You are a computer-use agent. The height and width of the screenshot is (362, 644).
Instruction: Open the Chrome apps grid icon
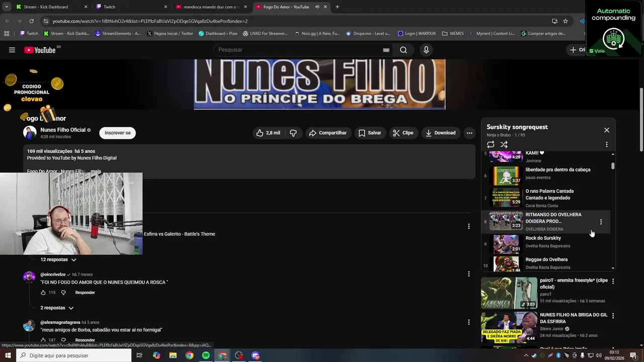point(7,34)
